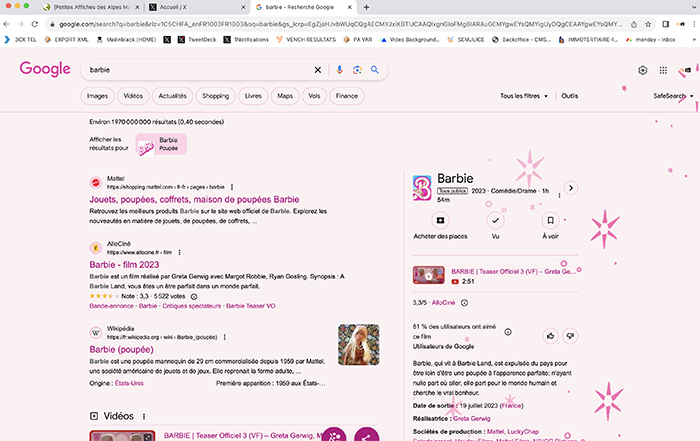The height and width of the screenshot is (441, 700).
Task: Open SafeSearch dropdown
Action: click(x=673, y=96)
